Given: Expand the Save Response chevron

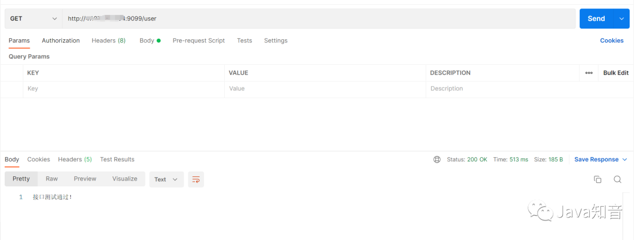Looking at the screenshot, I should [x=625, y=160].
